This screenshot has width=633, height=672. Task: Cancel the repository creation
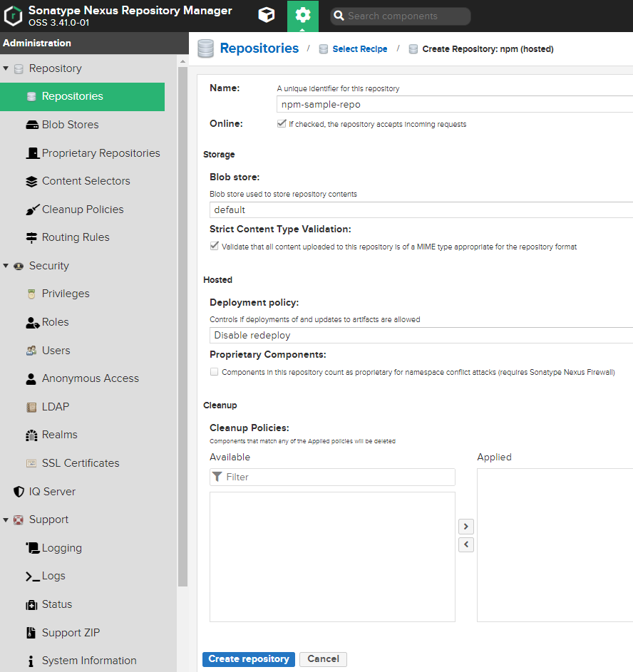(323, 659)
